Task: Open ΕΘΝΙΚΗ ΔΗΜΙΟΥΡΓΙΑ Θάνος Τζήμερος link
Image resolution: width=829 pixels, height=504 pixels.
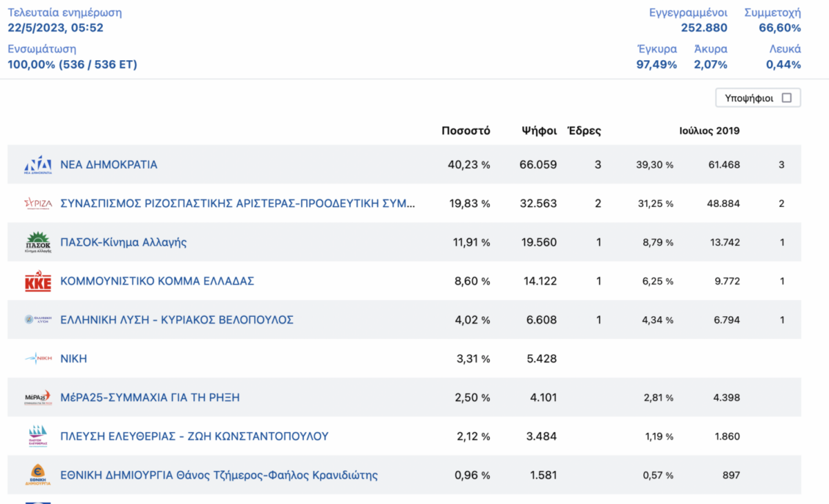Action: click(x=220, y=475)
